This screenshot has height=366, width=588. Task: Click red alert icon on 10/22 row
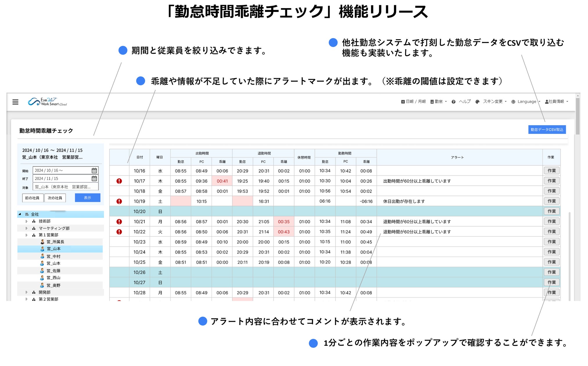tap(119, 232)
